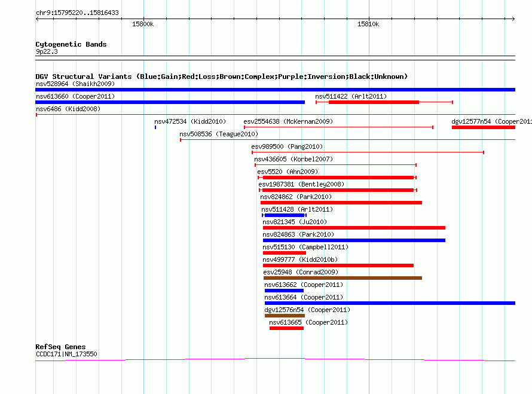Select nsv824862 (Park2010) label
The height and width of the screenshot is (394, 532).
296,197
